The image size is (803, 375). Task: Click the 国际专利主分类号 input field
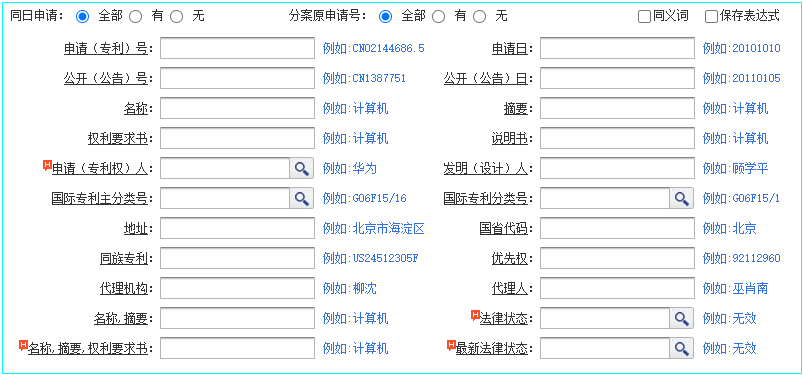[x=225, y=198]
